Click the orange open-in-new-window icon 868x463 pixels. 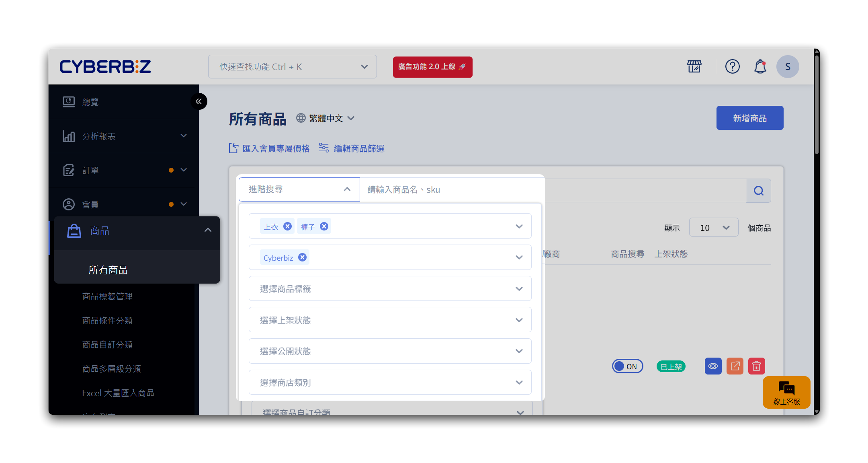735,366
